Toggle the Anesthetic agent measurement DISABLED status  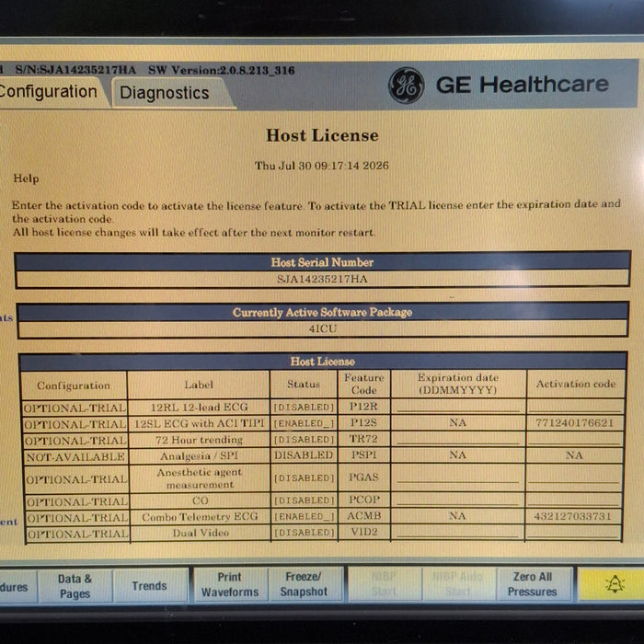click(x=304, y=478)
